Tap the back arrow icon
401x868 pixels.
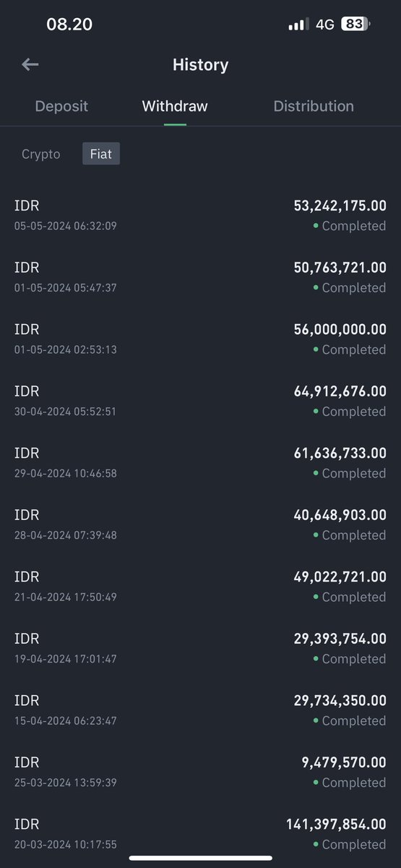[x=30, y=64]
